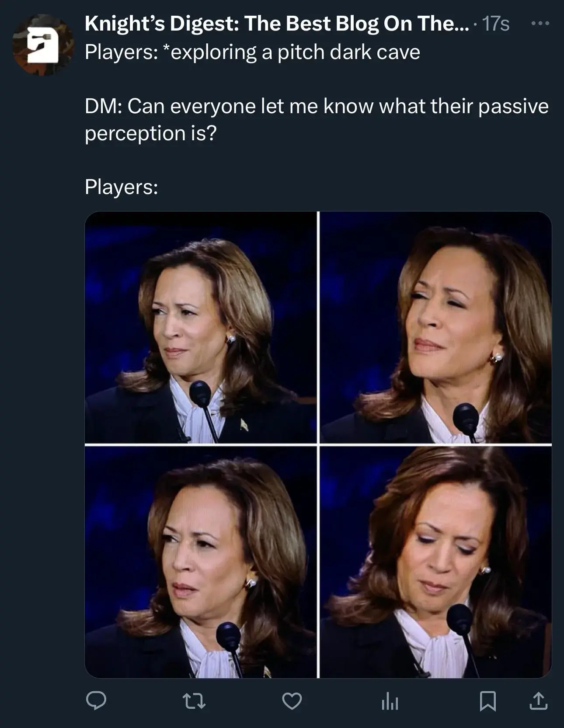Open the more options ellipsis menu

540,23
